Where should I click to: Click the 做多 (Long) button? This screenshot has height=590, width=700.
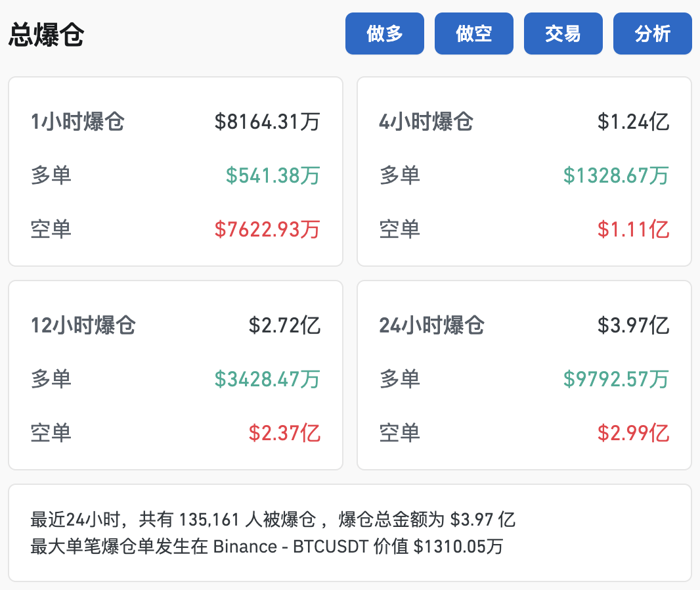coord(384,33)
